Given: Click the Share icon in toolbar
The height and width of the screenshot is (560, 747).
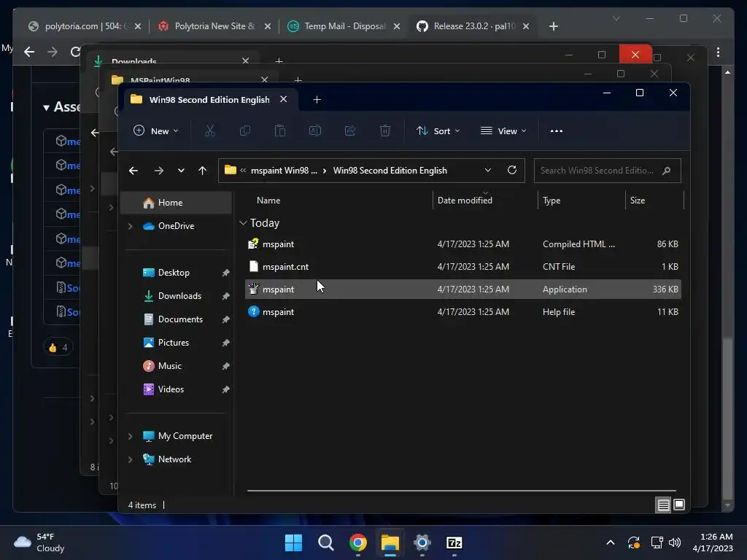Looking at the screenshot, I should coord(350,131).
